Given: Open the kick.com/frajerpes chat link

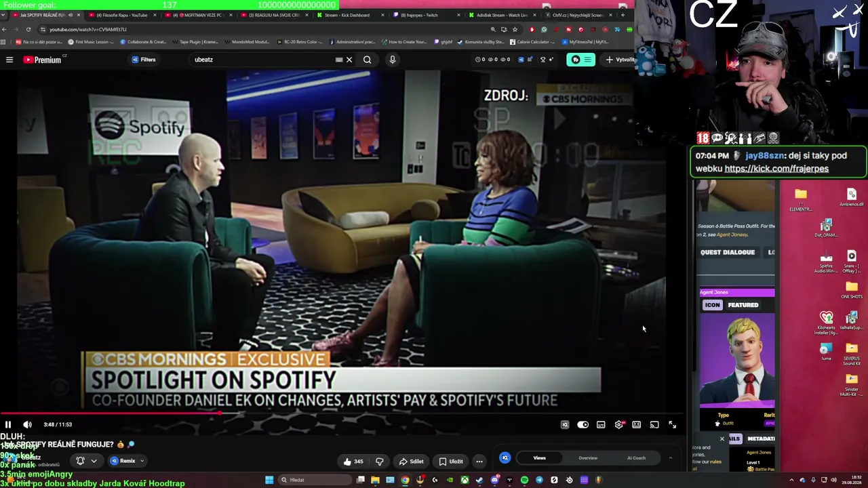Looking at the screenshot, I should coord(776,169).
